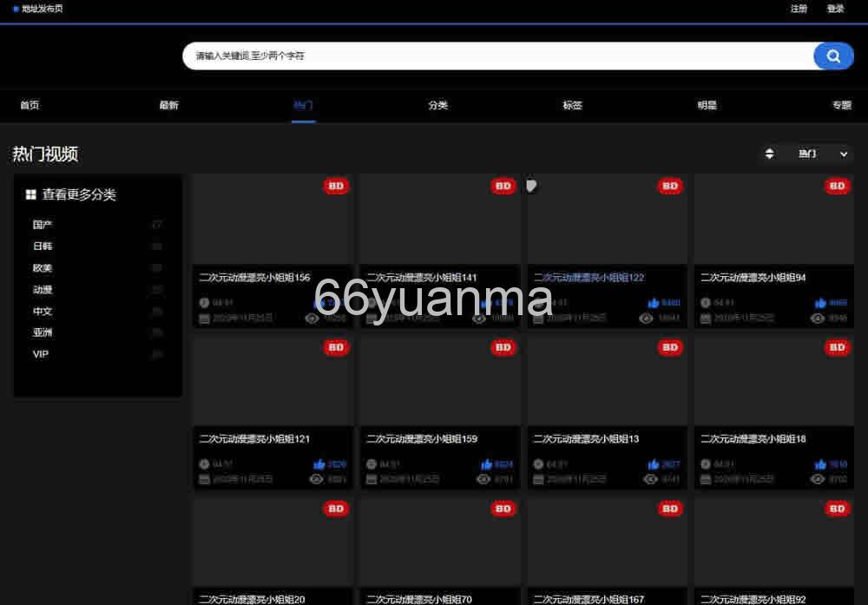Click the grid icon beside 查看更多分类
This screenshot has height=605, width=868.
pos(30,194)
